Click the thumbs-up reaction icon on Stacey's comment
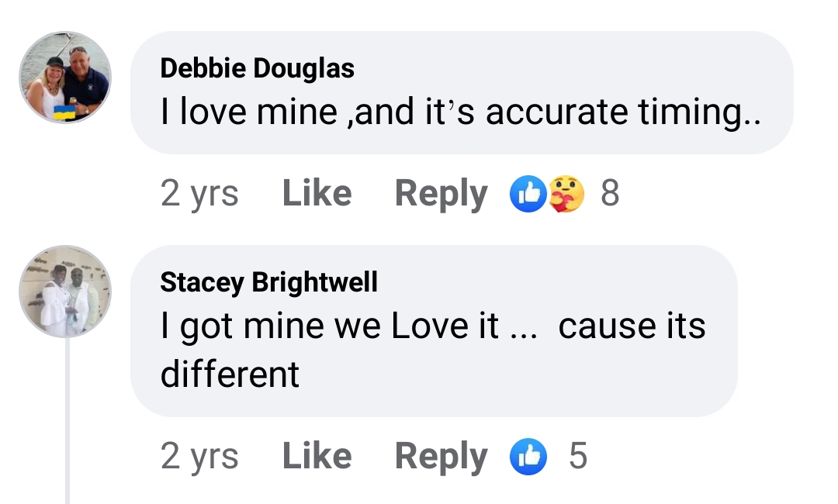Viewport: 838px width, 504px height. (x=527, y=457)
